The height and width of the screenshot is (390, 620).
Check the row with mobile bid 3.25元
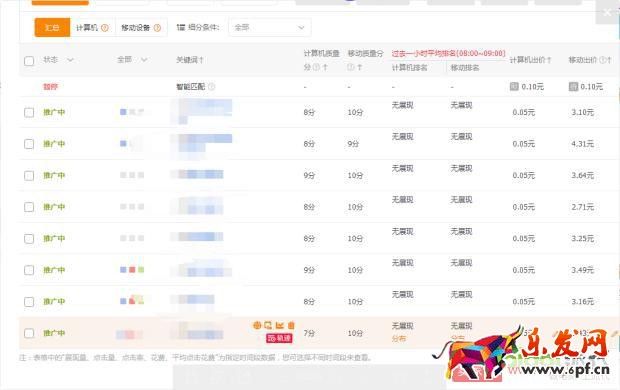[29, 239]
